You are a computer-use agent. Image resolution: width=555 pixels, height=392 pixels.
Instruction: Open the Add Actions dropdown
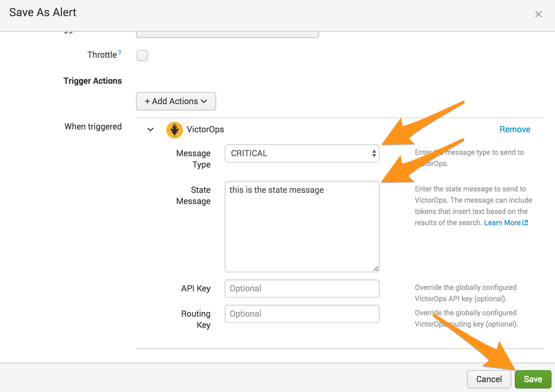tap(176, 101)
